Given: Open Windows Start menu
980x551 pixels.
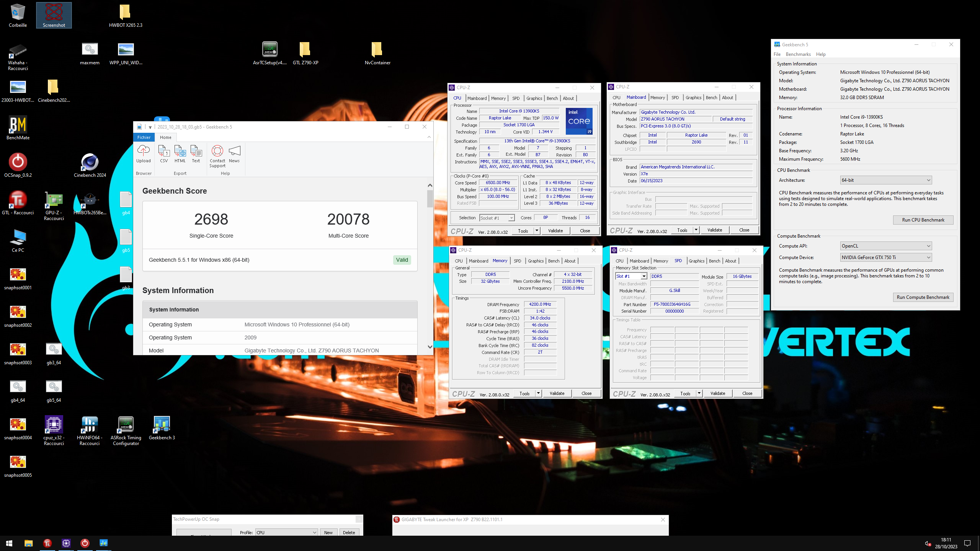Looking at the screenshot, I should [9, 543].
